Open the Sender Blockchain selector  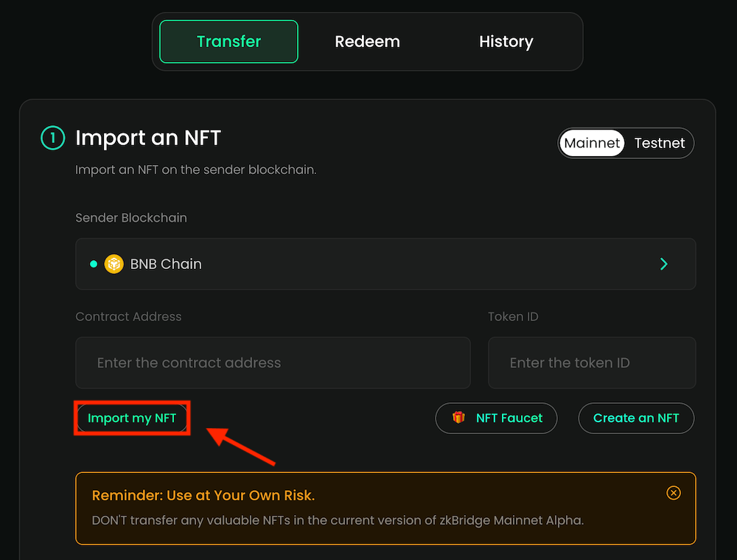point(385,264)
